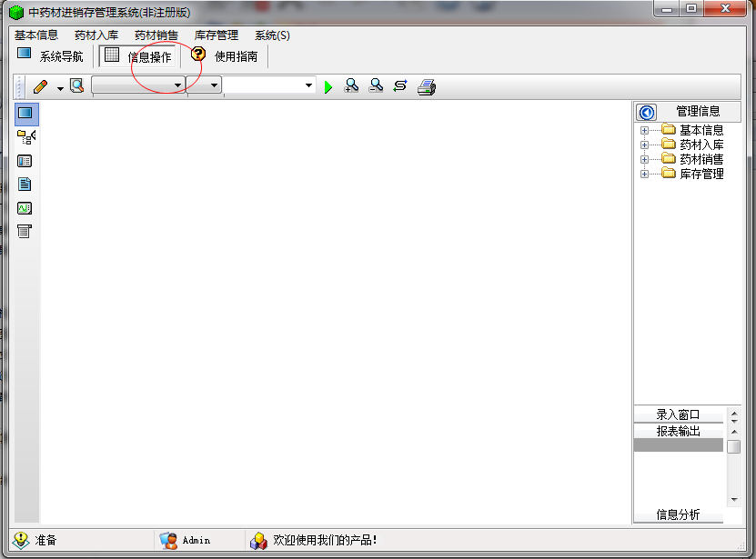Click the magnifier-plus search icon
This screenshot has height=559, width=756.
pos(351,85)
